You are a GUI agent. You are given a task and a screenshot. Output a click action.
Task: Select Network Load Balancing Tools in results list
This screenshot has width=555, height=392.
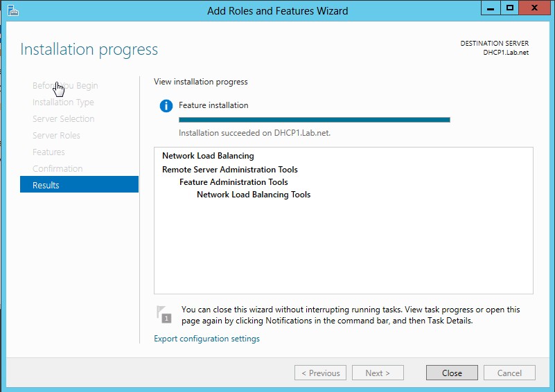(254, 195)
